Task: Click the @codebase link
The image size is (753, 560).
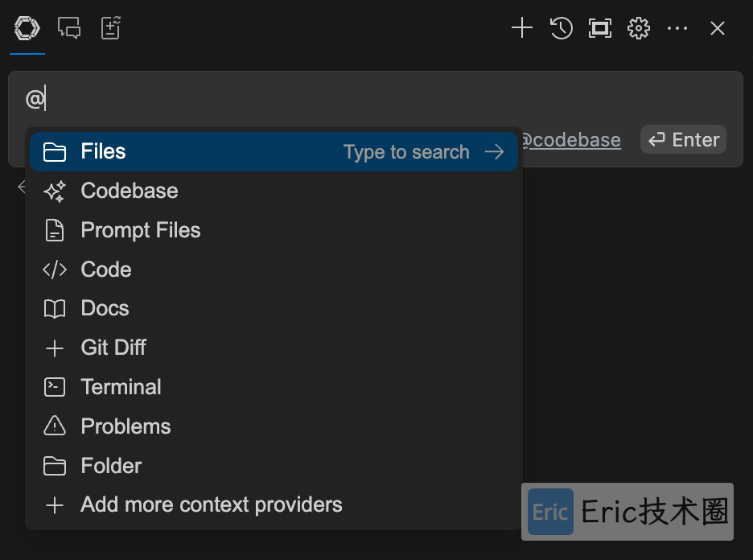Action: [572, 140]
